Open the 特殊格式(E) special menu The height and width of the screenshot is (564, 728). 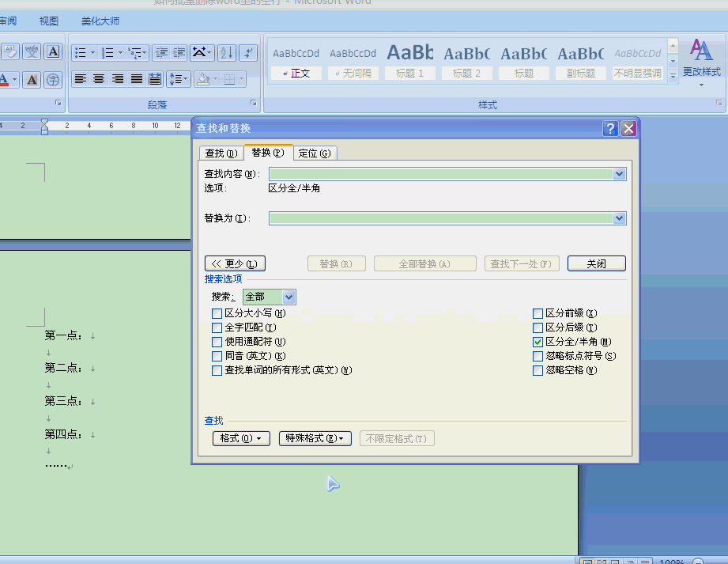[315, 438]
